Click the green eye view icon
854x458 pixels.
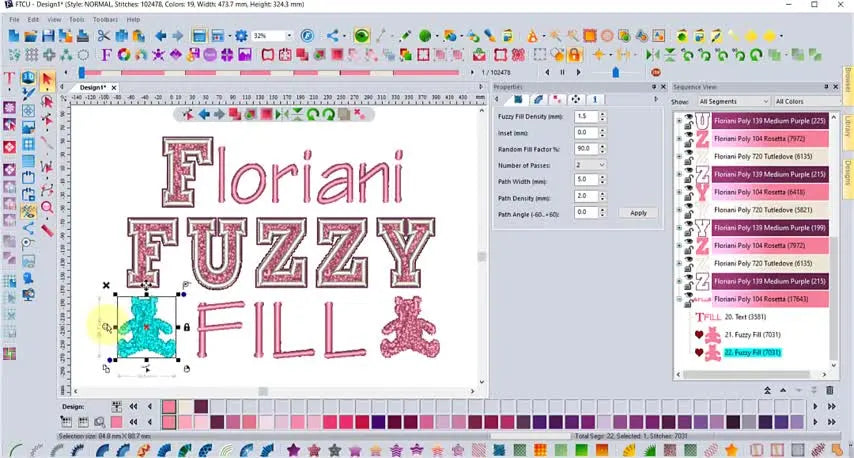(x=361, y=36)
